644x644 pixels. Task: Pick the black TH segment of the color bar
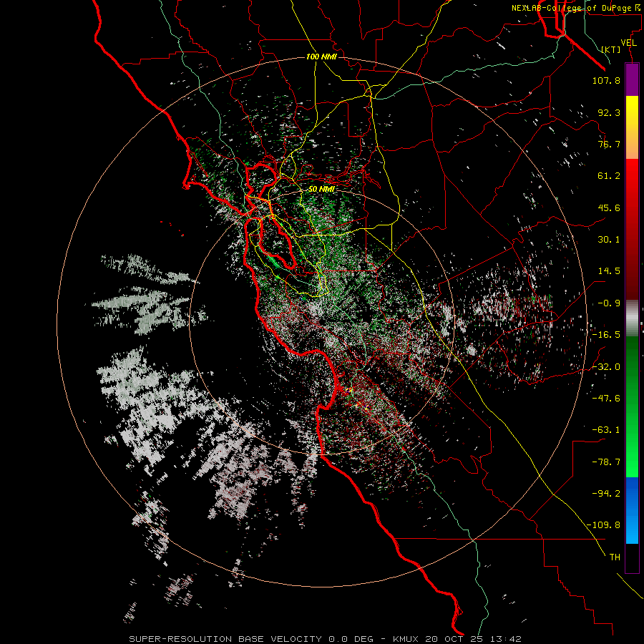click(x=632, y=557)
